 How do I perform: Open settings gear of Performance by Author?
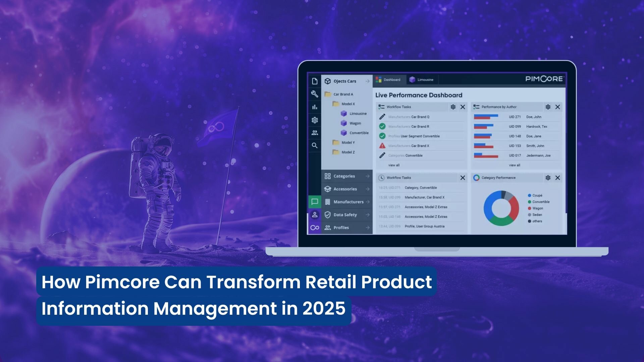pyautogui.click(x=548, y=107)
